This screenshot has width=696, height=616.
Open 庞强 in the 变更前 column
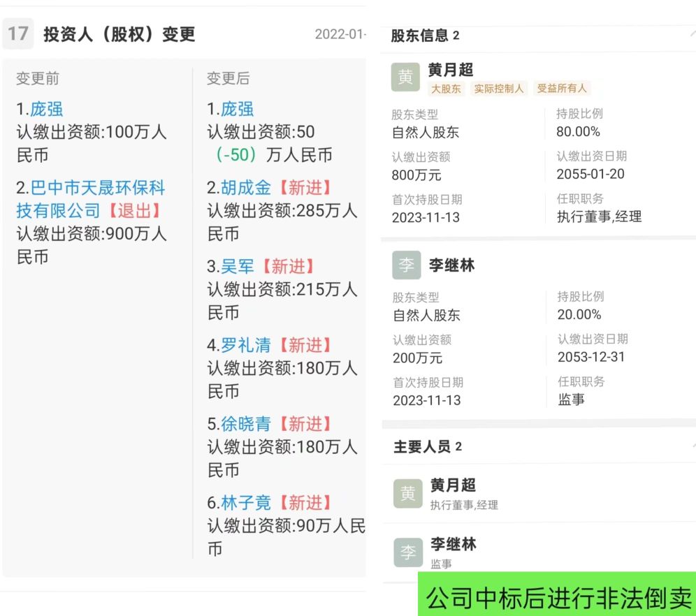46,109
